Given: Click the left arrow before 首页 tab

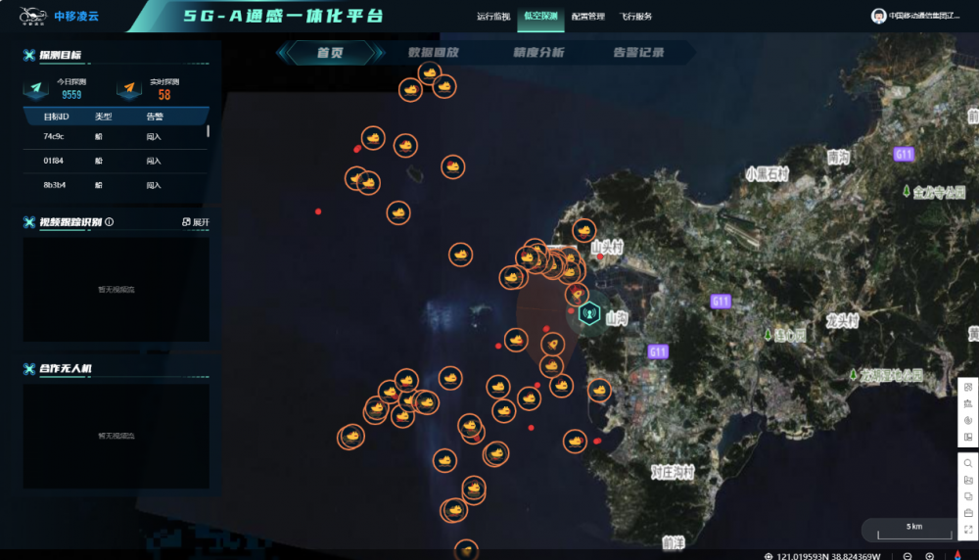Looking at the screenshot, I should coord(282,53).
